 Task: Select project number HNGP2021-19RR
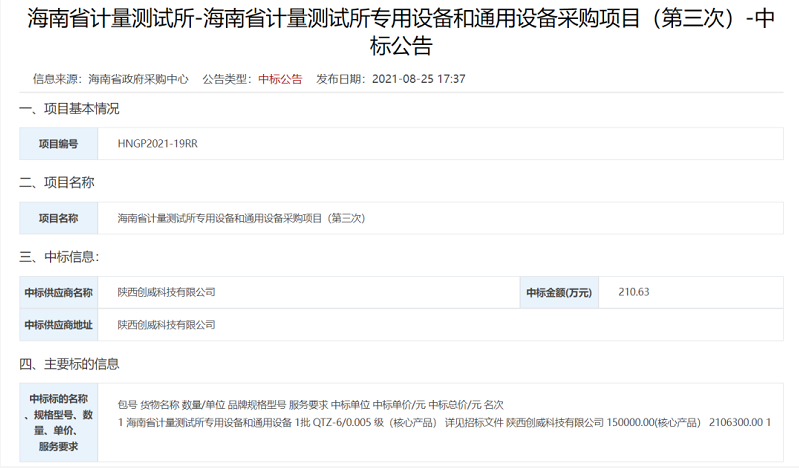pyautogui.click(x=157, y=144)
